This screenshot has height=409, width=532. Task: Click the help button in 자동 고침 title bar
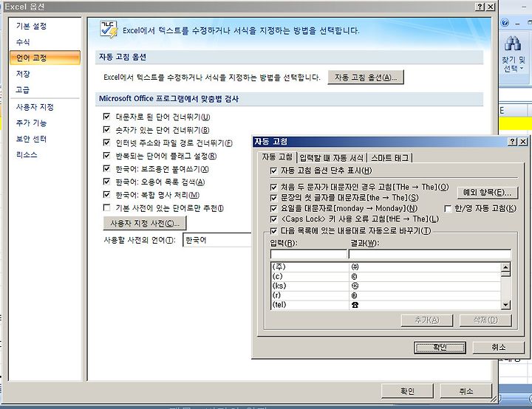512,142
